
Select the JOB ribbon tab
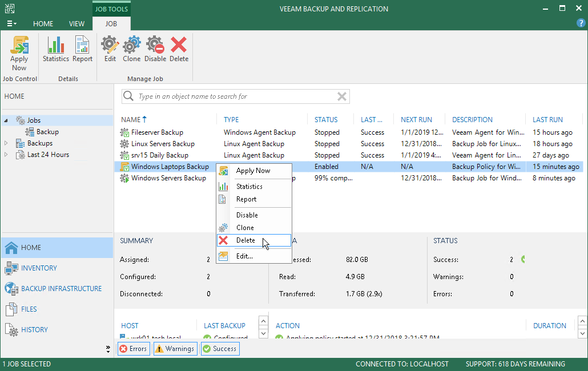click(x=111, y=23)
